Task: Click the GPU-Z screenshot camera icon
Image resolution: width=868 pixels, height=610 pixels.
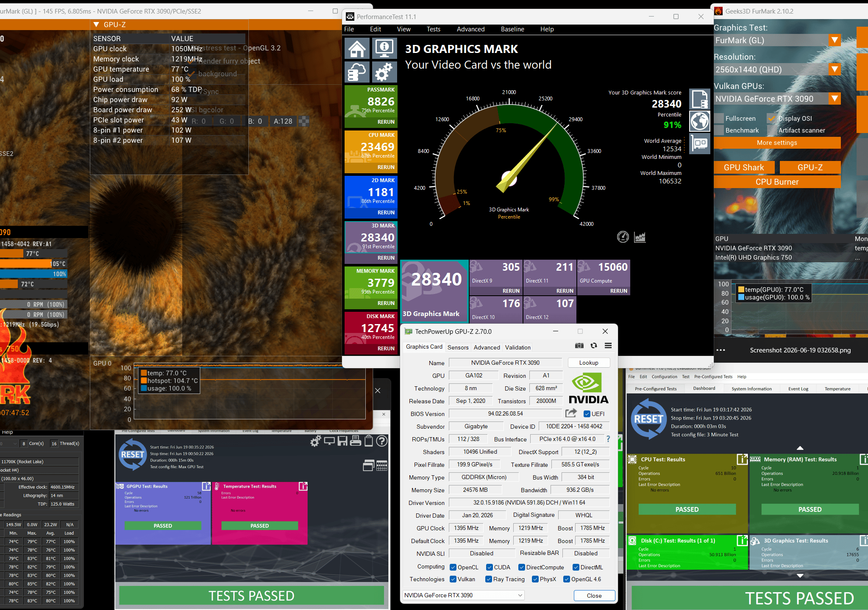Action: 579,346
